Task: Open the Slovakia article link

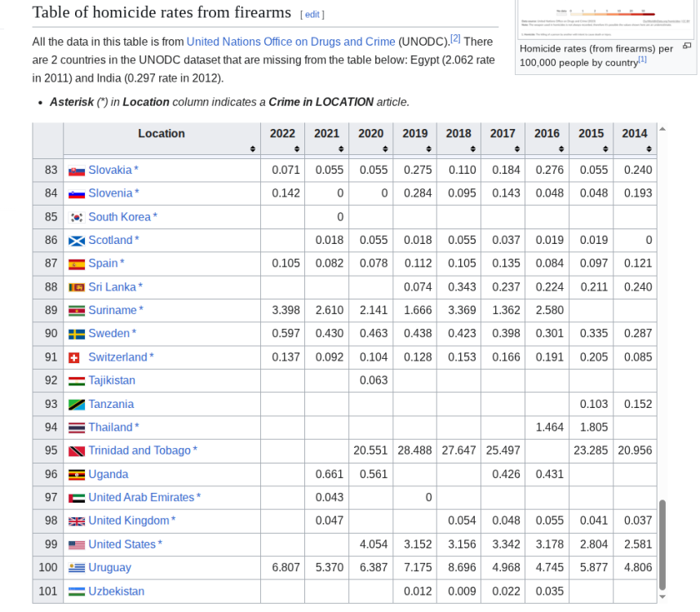Action: coord(110,170)
